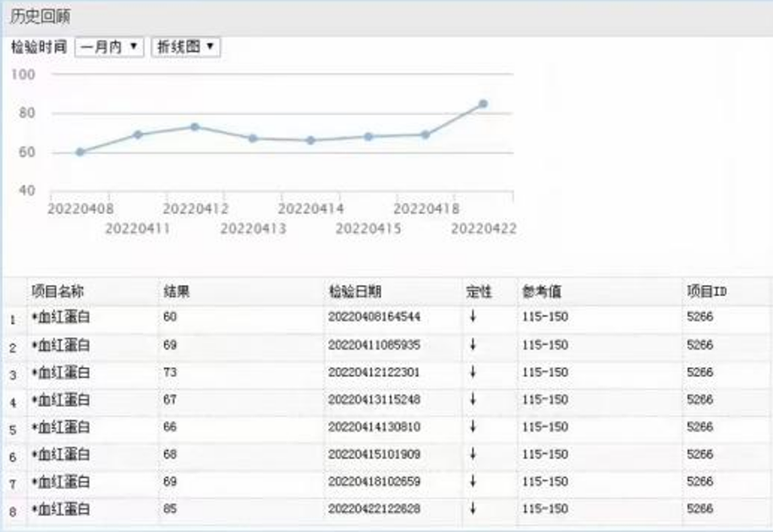This screenshot has height=532, width=773.
Task: Select the 20220414 data point on chart
Action: (310, 140)
